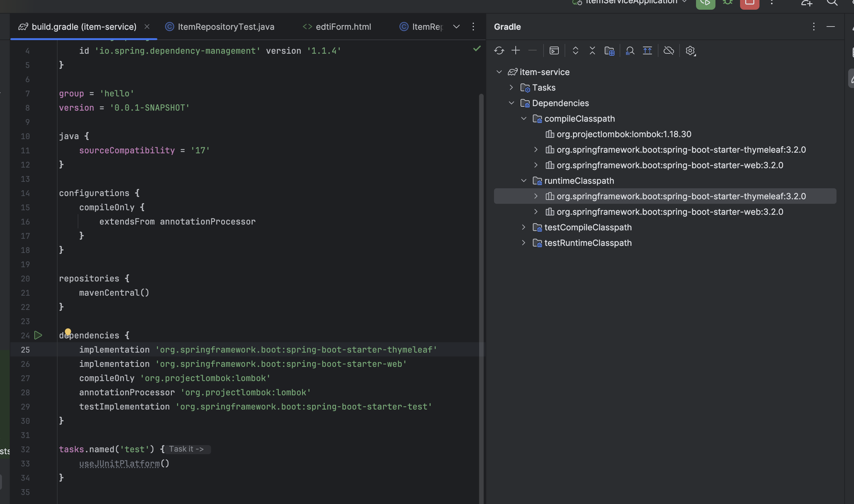
Task: Expand the testCompileClasspath node
Action: click(524, 227)
